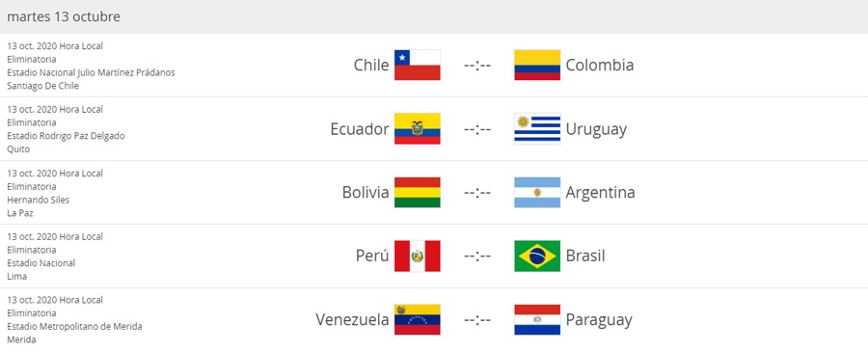
Task: Click the Ecuador vs Uruguay score placeholder
Action: click(477, 129)
